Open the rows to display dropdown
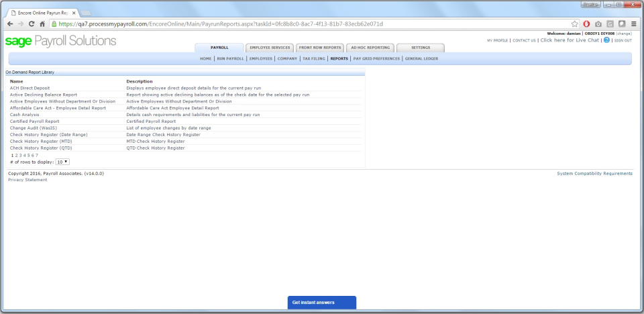Screen dimensions: 644x314 tap(62, 162)
